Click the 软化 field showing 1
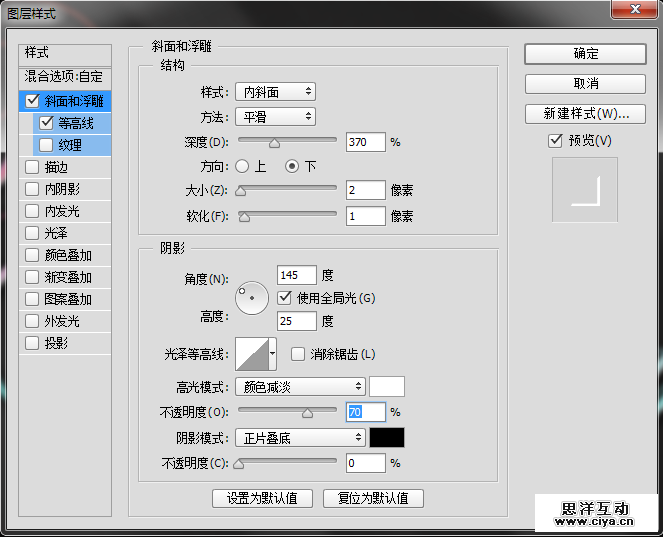663x537 pixels. point(366,216)
